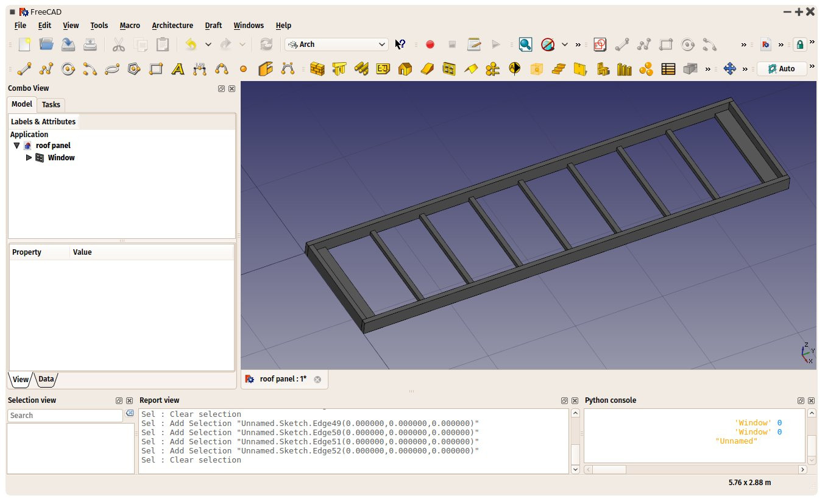Toggle the Auto working plane button
This screenshot has height=504, width=825.
[x=782, y=69]
